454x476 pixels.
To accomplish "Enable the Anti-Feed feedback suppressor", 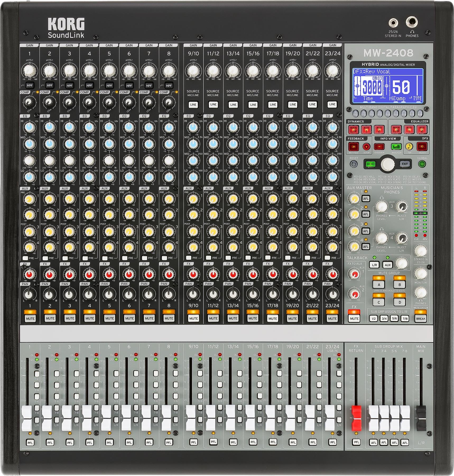I will pyautogui.click(x=354, y=147).
